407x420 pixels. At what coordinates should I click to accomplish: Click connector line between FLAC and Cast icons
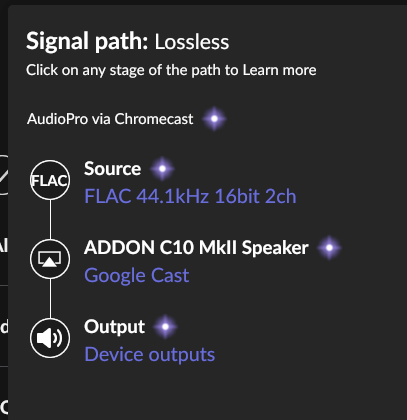(x=50, y=219)
